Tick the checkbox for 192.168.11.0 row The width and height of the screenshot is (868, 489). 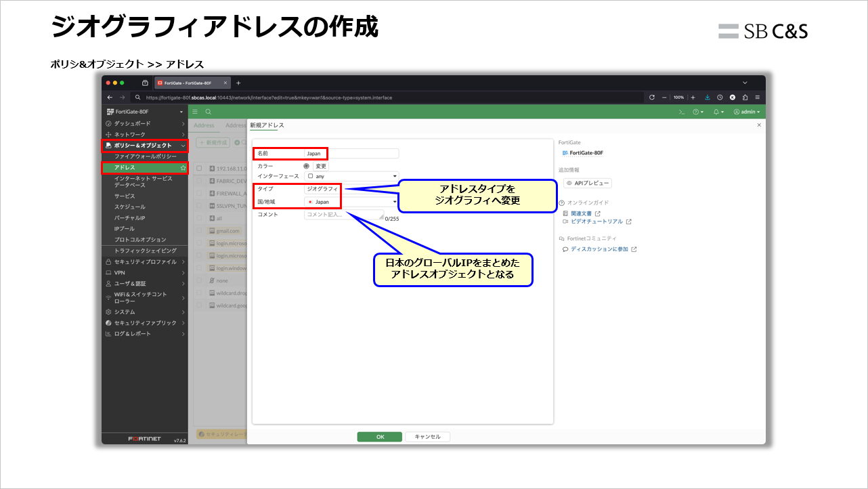(199, 168)
